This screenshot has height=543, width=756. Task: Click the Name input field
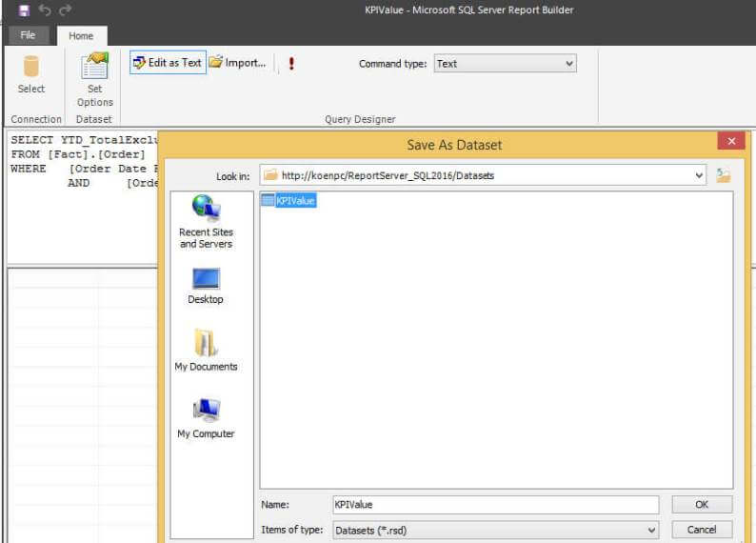pos(494,505)
